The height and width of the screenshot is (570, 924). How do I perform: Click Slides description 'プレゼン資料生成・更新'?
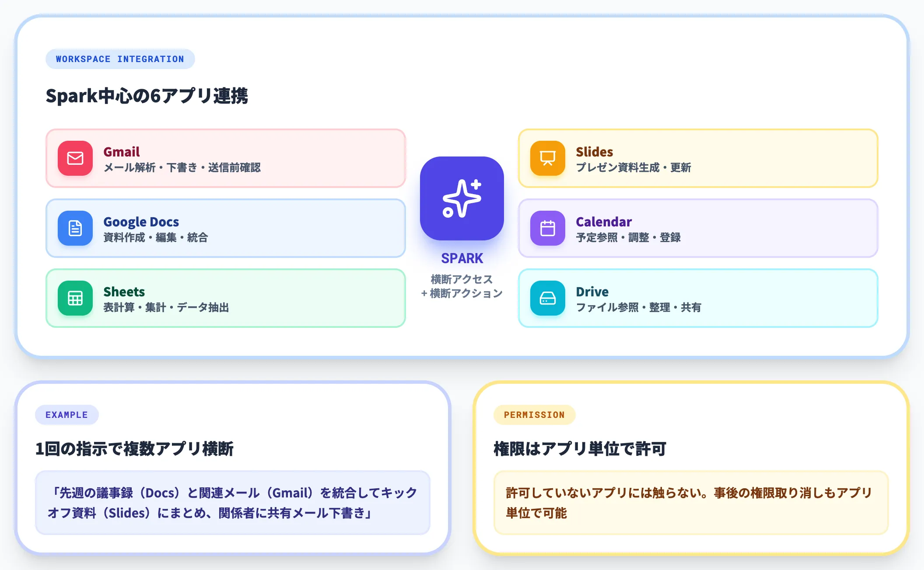(x=633, y=167)
